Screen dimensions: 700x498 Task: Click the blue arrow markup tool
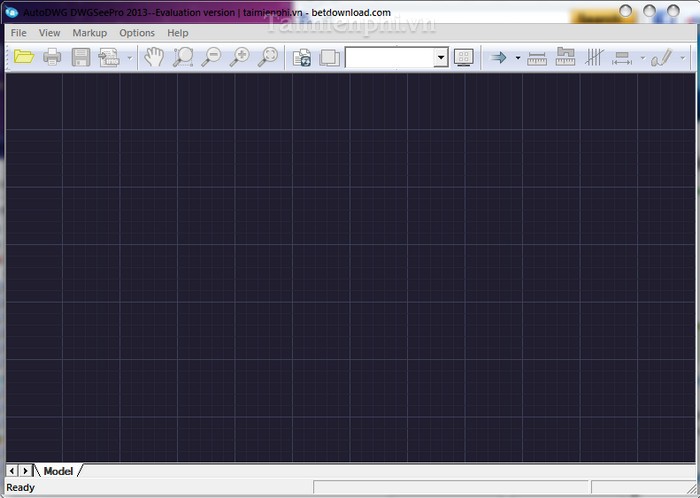[499, 57]
